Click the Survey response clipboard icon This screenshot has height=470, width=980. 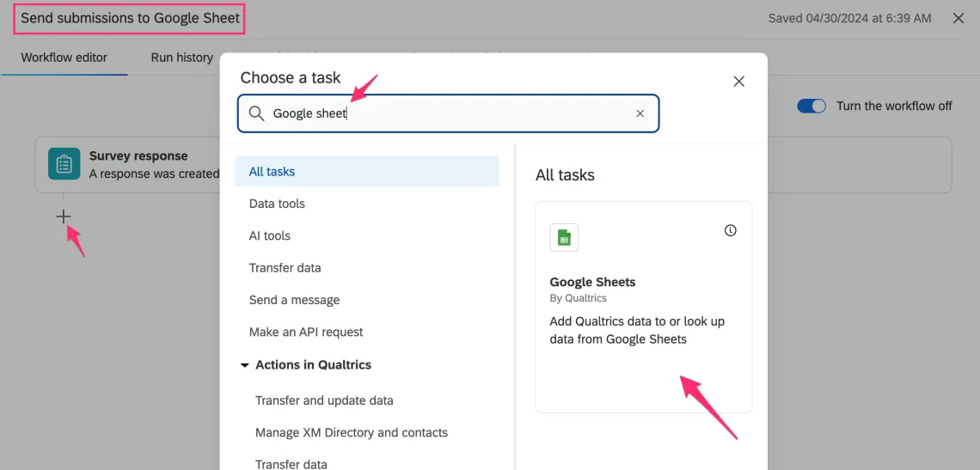[64, 164]
